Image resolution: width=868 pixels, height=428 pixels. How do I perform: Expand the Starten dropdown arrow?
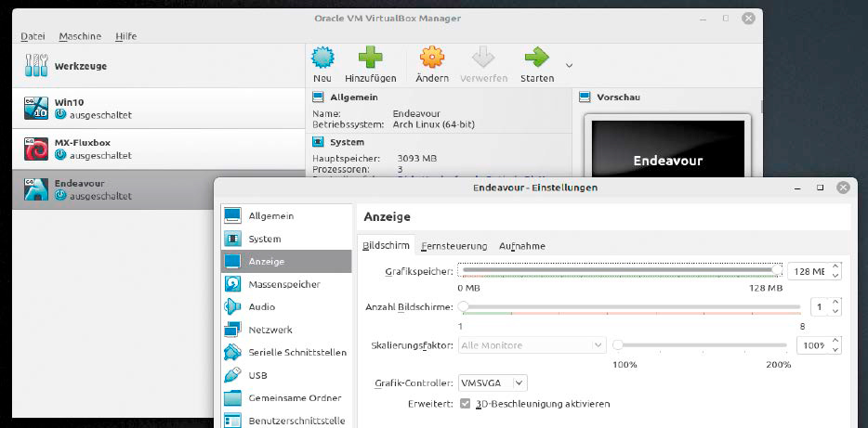pos(569,65)
